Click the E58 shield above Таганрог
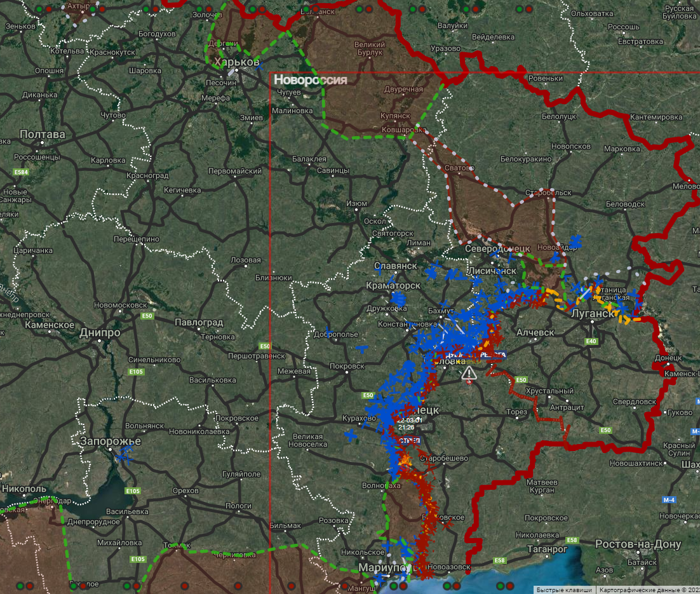The image size is (700, 594). click(572, 540)
